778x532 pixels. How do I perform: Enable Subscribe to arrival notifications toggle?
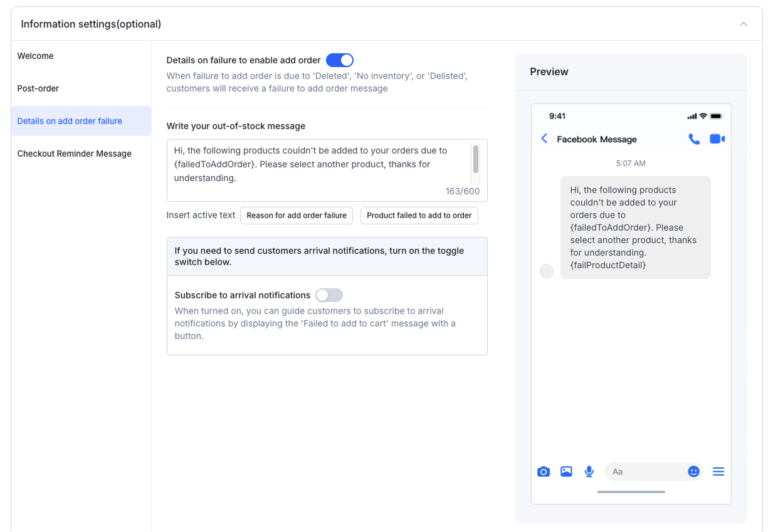329,295
